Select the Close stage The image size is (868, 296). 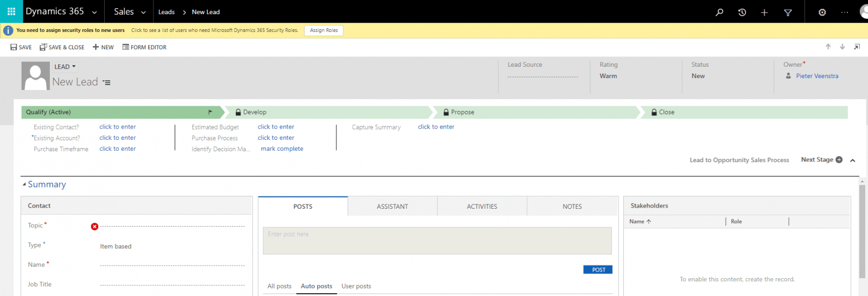744,112
